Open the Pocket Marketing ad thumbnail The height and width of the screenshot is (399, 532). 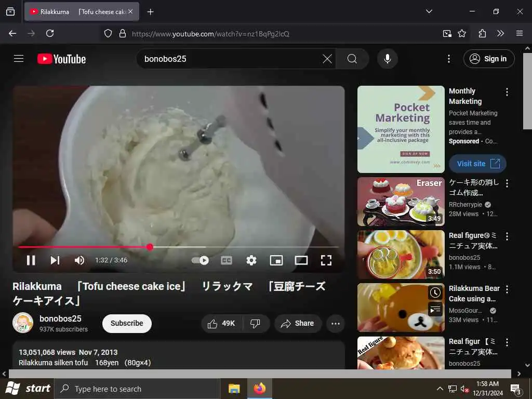pyautogui.click(x=401, y=129)
